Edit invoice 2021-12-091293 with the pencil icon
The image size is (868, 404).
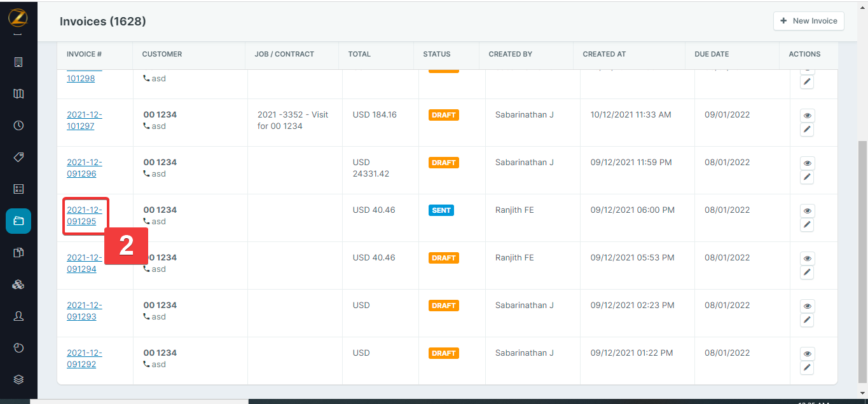pos(806,320)
